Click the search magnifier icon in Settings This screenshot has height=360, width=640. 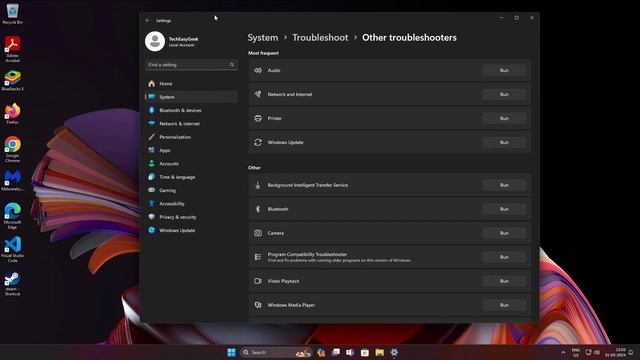coord(232,65)
